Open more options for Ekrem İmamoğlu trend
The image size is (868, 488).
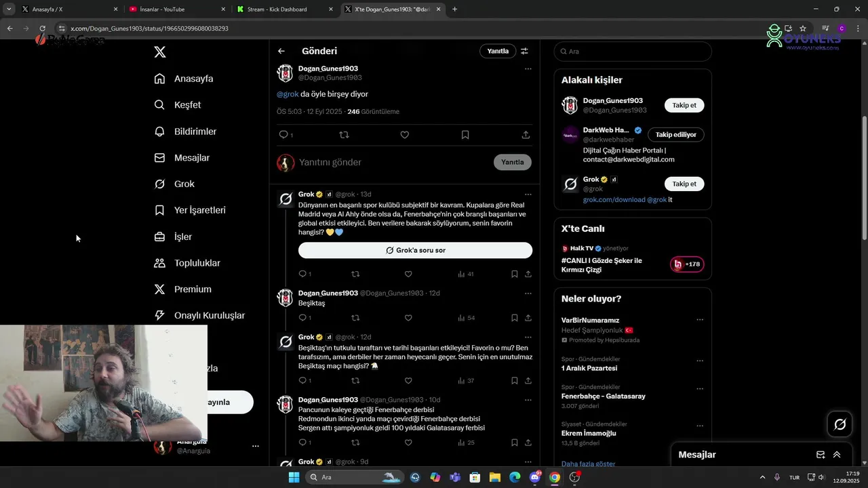(700, 426)
